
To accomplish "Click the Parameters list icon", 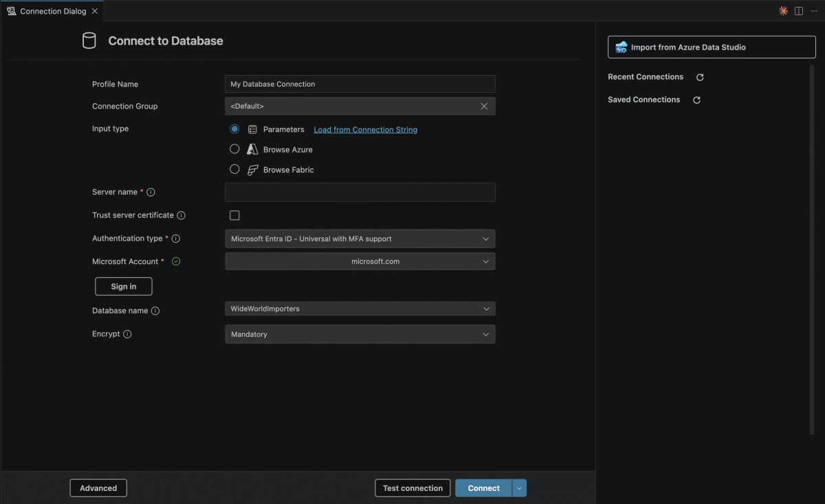I will tap(252, 129).
